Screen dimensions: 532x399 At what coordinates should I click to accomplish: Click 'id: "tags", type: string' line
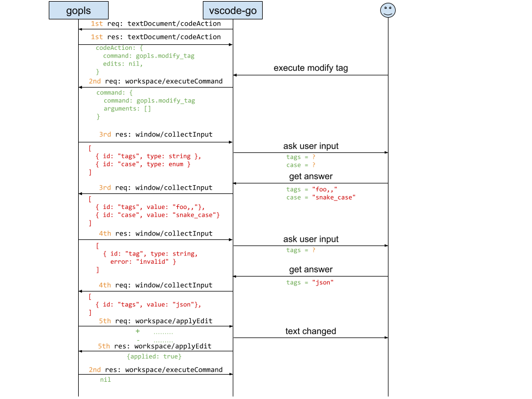(x=149, y=156)
